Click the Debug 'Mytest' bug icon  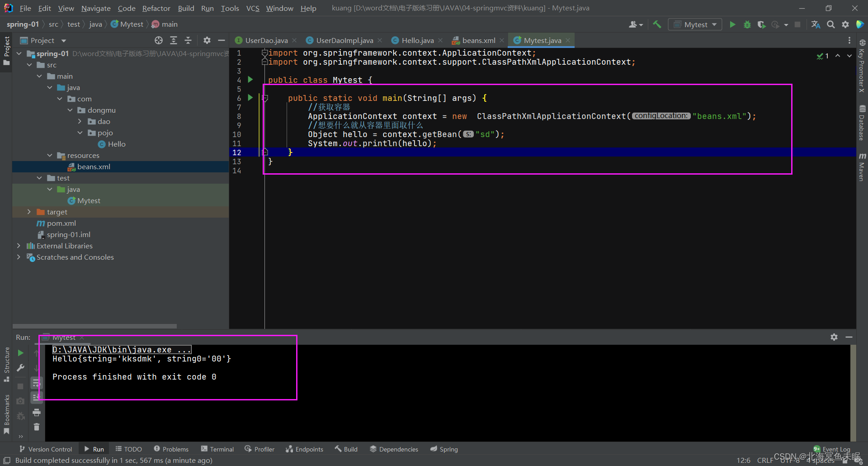tap(747, 25)
